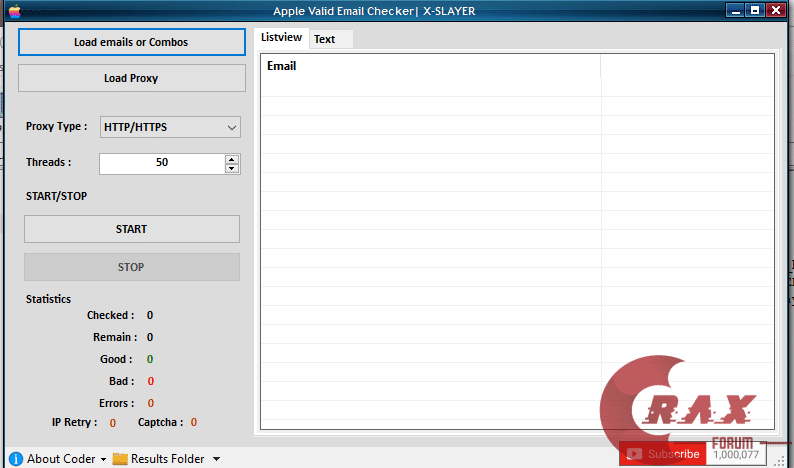Close the Apple Valid Email Checker window

pos(775,10)
